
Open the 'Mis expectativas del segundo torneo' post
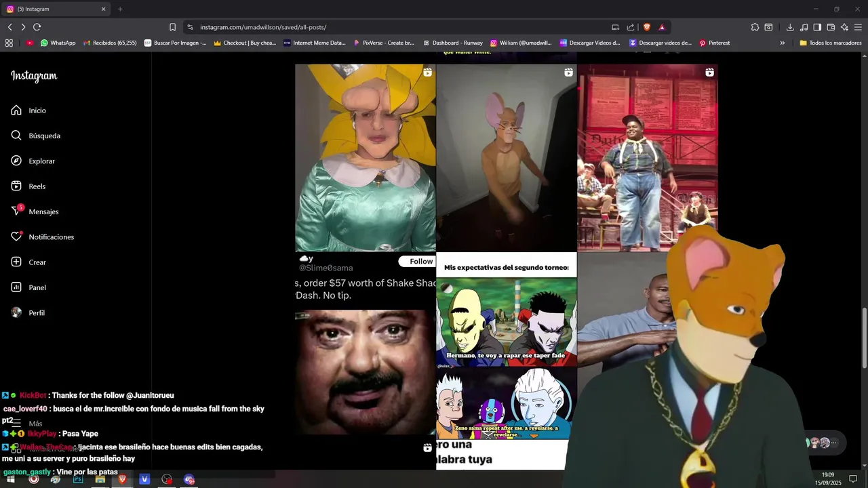(507, 346)
